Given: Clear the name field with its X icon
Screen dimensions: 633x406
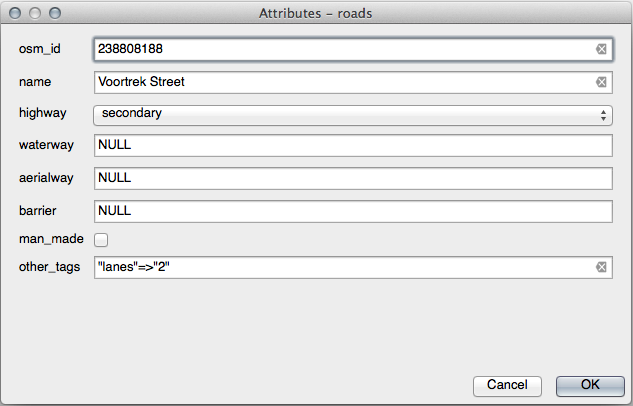Looking at the screenshot, I should pos(602,82).
